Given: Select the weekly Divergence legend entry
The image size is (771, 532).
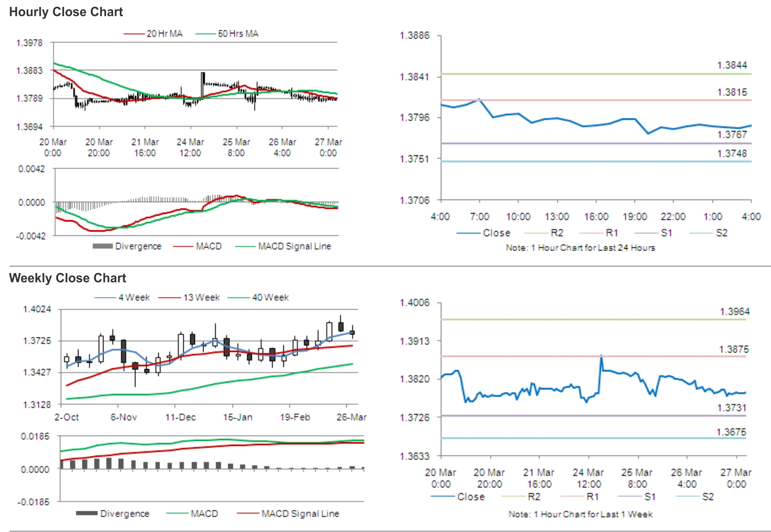Looking at the screenshot, I should pos(113,513).
